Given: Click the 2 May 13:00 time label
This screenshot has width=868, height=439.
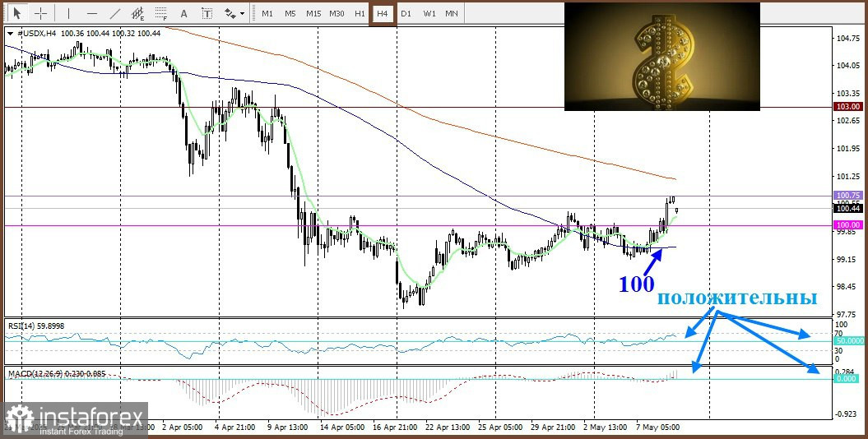Looking at the screenshot, I should [605, 427].
